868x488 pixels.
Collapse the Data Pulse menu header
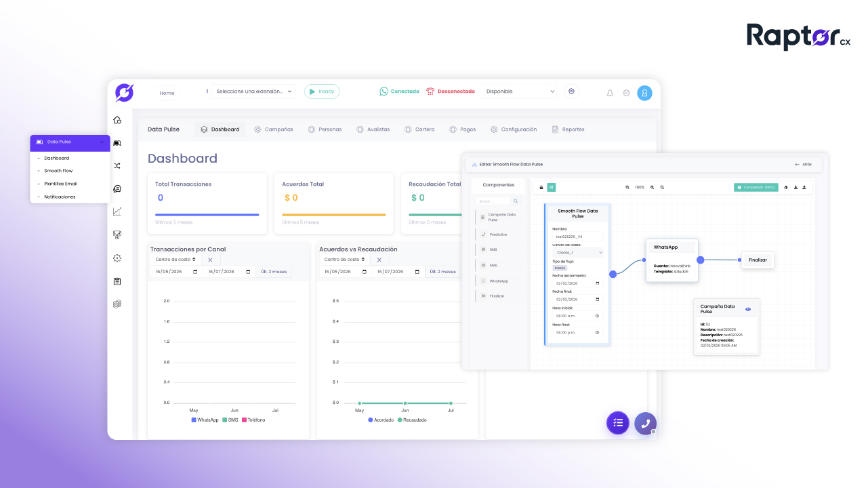[x=70, y=142]
